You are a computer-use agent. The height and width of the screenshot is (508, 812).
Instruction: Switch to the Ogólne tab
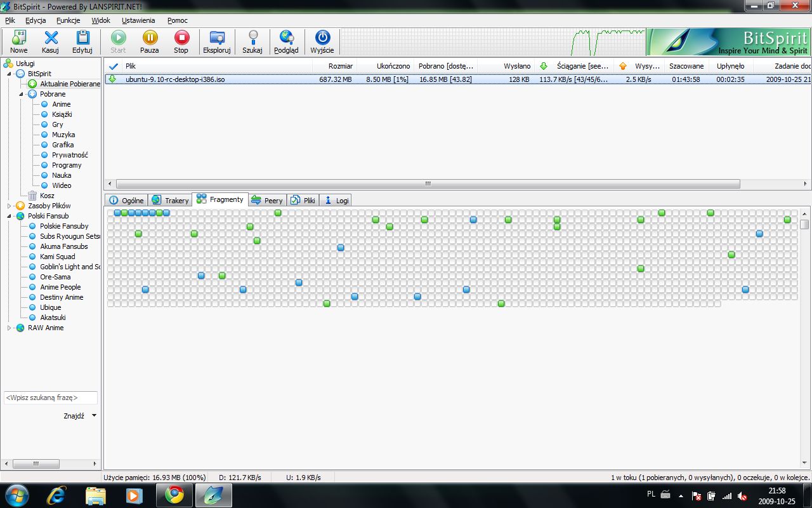[126, 200]
